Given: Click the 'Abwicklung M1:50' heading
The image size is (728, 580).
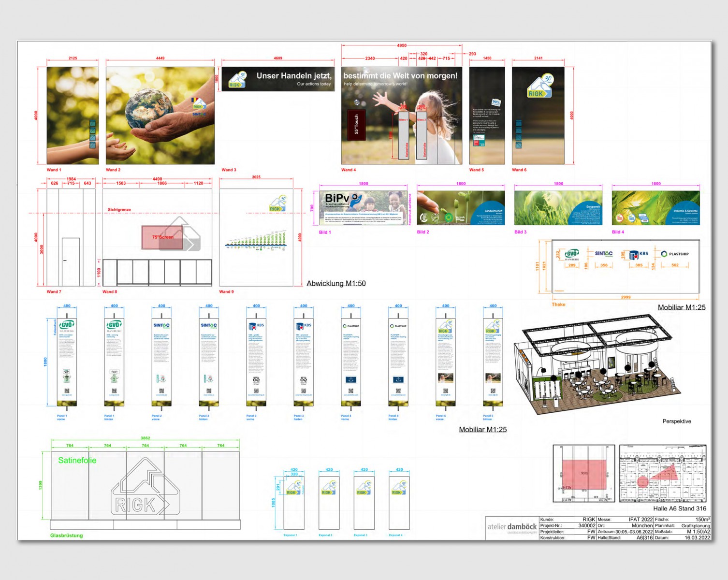Looking at the screenshot, I should (336, 283).
